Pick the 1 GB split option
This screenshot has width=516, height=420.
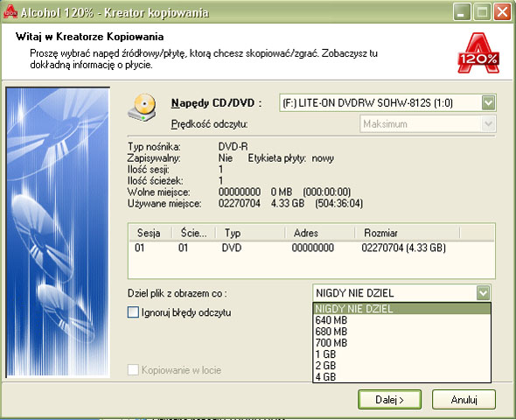[x=401, y=354]
